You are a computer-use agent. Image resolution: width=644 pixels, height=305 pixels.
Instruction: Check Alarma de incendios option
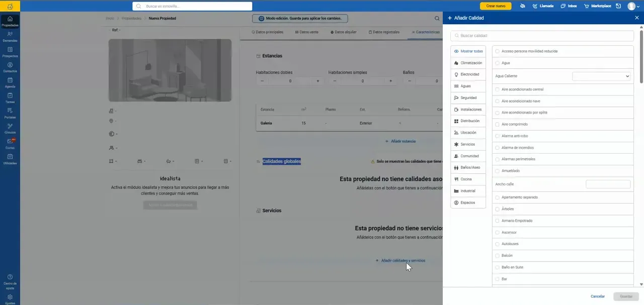point(498,148)
